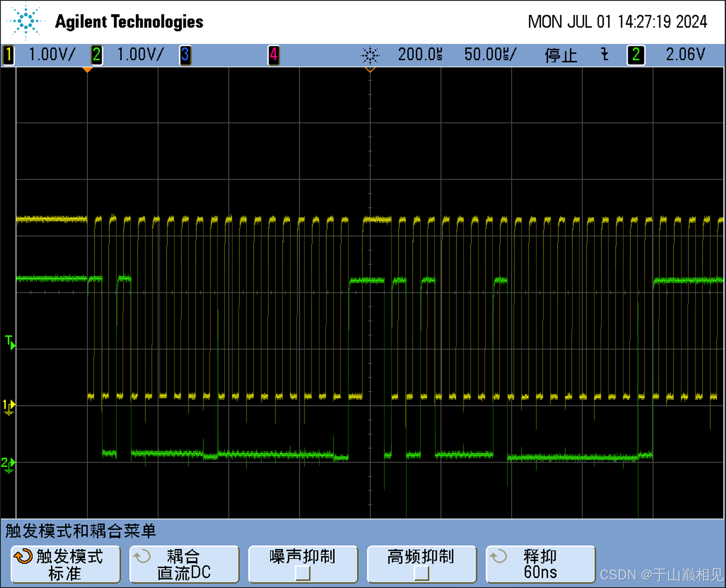Click the Agilent Technologies starburst logo
Viewport: 726px width, 588px height.
tap(26, 21)
